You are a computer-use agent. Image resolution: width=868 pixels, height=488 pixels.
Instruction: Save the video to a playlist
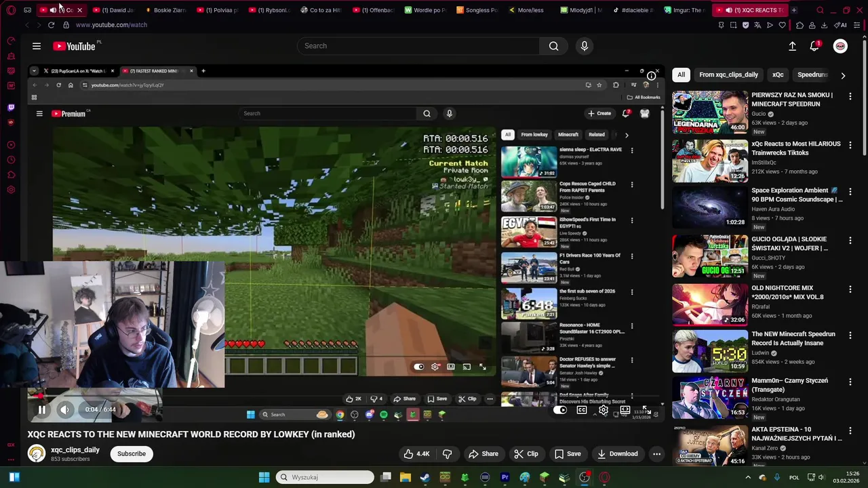(x=568, y=454)
